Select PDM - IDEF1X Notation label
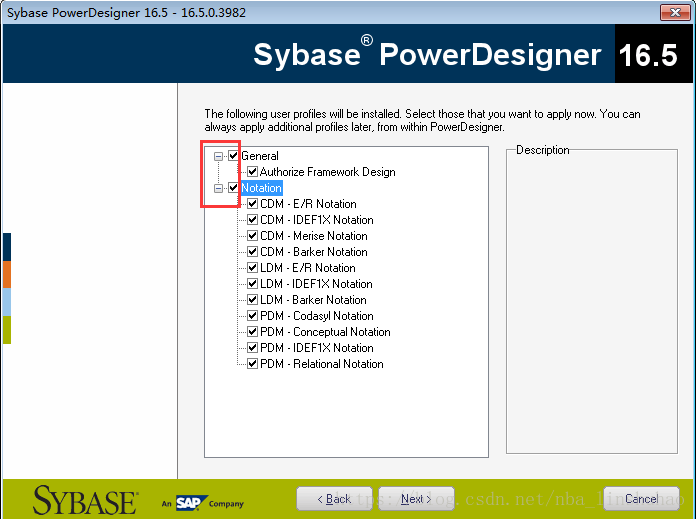This screenshot has height=519, width=696. (x=317, y=348)
